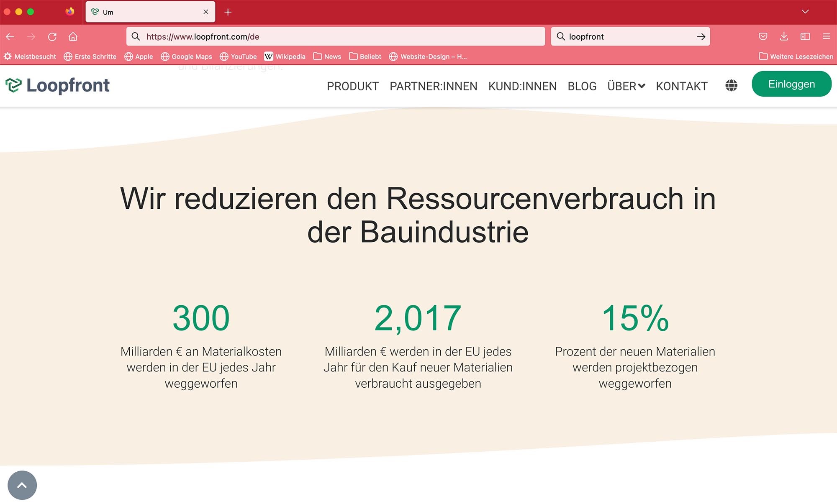Click the loopfront search field
Viewport: 837px width, 504px height.
coord(630,36)
